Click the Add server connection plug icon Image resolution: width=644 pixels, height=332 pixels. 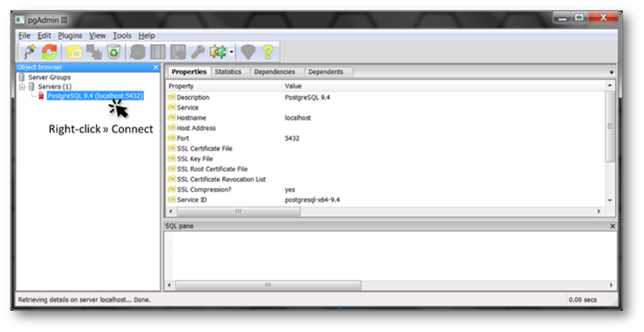(30, 52)
